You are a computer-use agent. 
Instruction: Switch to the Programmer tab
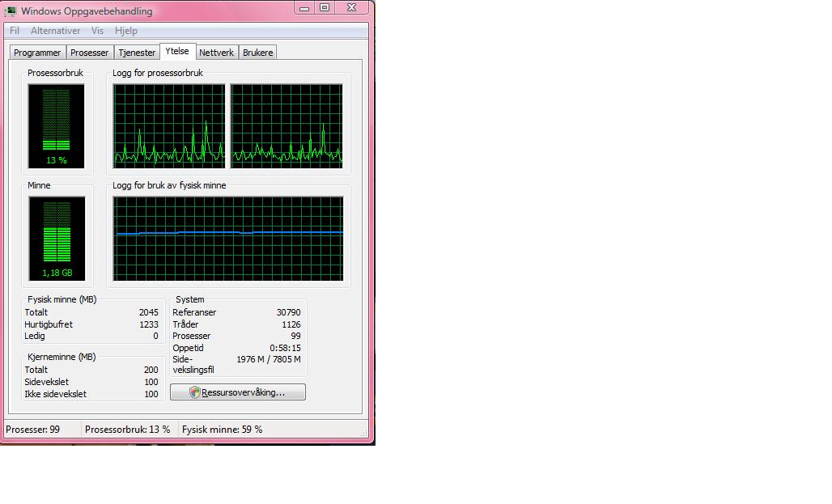(x=37, y=53)
